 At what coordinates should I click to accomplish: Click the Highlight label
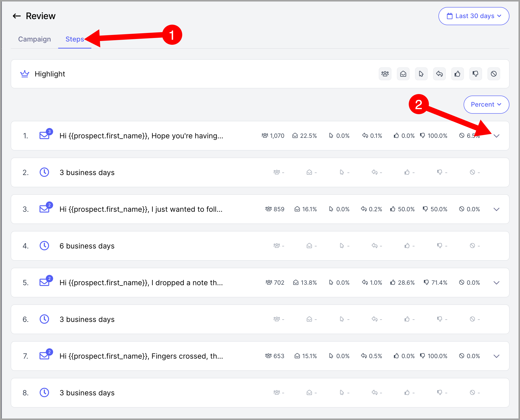(x=50, y=74)
